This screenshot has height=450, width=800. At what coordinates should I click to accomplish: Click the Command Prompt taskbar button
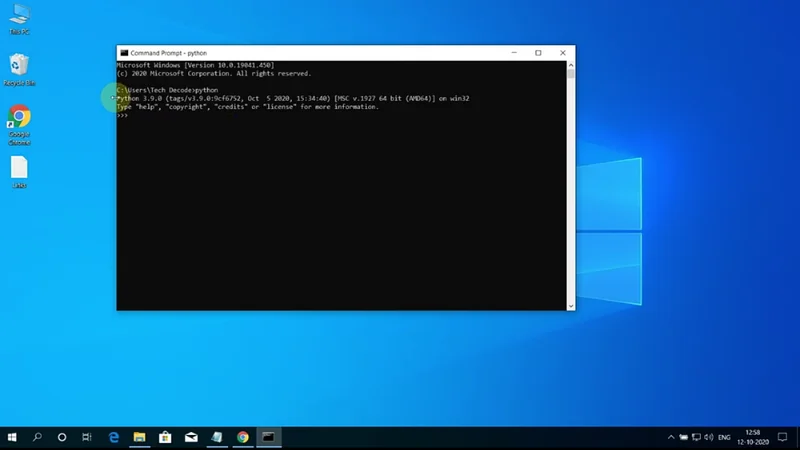click(x=268, y=437)
